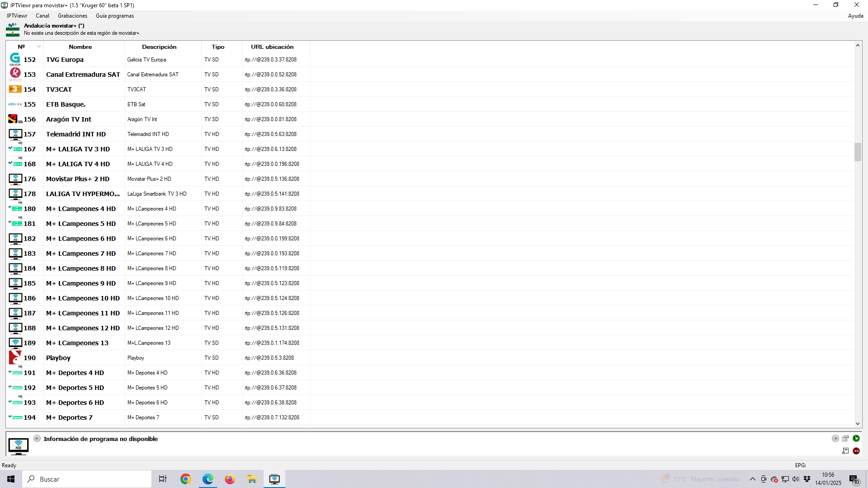Click the grayed next program arrow
Image resolution: width=868 pixels, height=488 pixels.
pos(835,438)
